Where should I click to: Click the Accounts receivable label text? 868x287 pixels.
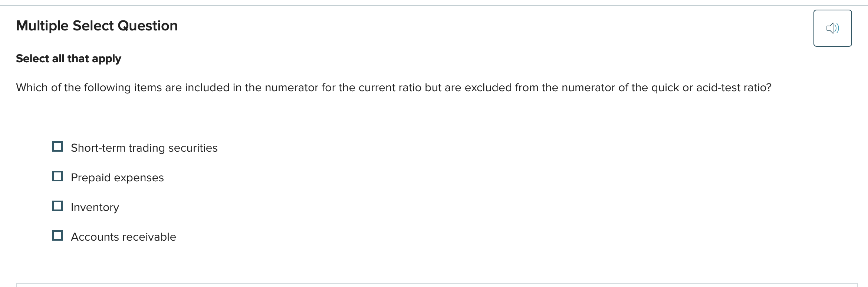[x=123, y=237]
